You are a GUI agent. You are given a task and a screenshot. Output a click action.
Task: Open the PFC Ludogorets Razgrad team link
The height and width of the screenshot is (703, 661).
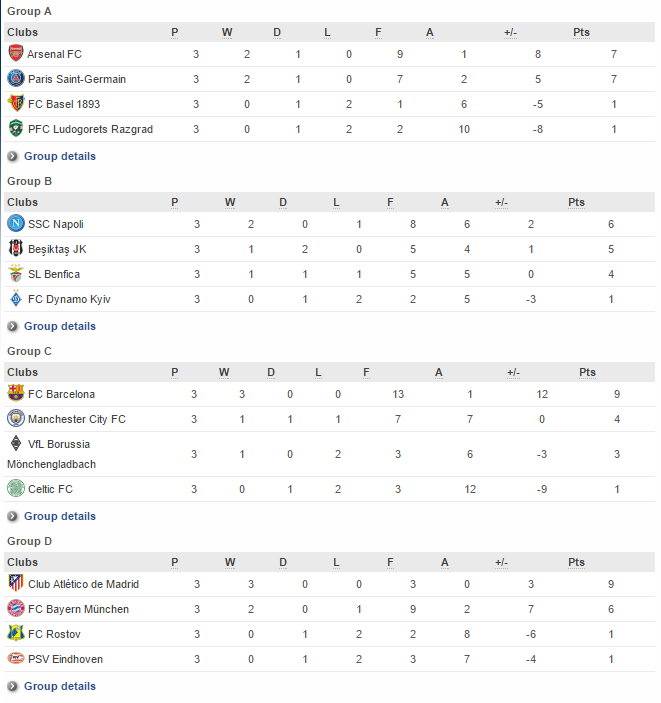click(90, 129)
